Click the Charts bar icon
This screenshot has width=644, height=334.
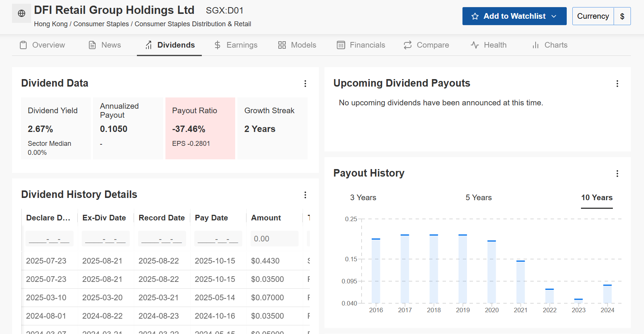[536, 45]
